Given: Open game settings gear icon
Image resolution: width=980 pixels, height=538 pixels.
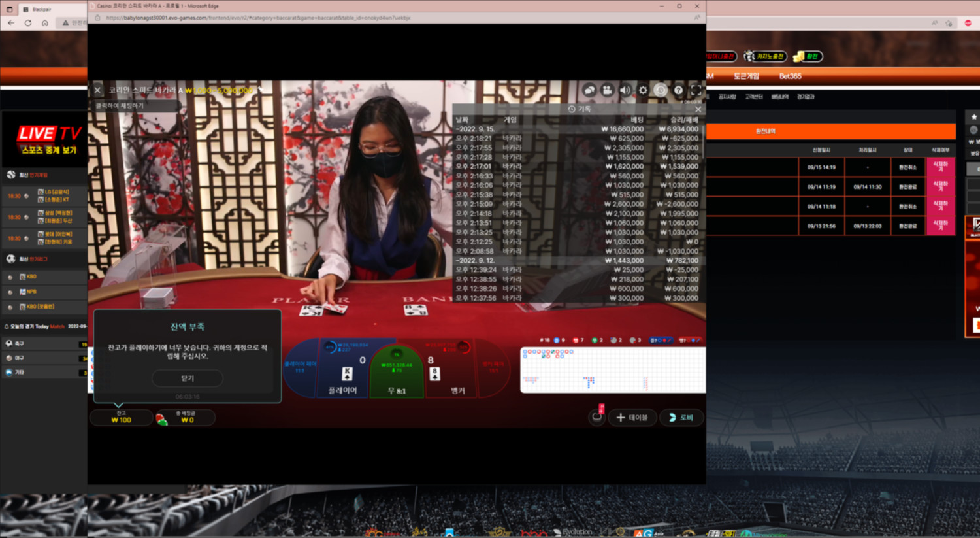Looking at the screenshot, I should click(x=643, y=90).
